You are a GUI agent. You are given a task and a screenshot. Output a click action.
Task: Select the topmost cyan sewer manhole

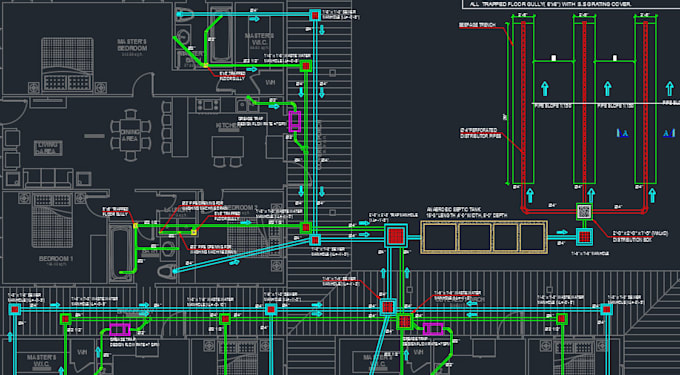point(315,15)
